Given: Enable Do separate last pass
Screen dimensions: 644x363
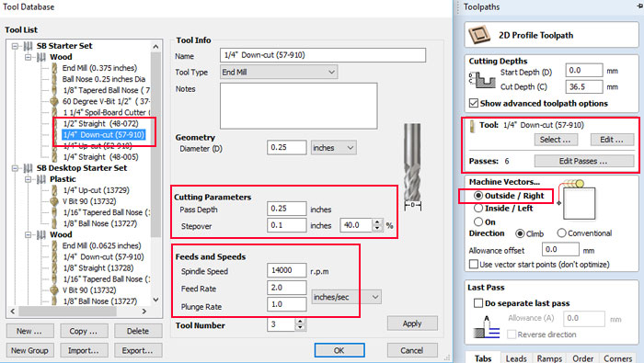Looking at the screenshot, I should point(478,303).
